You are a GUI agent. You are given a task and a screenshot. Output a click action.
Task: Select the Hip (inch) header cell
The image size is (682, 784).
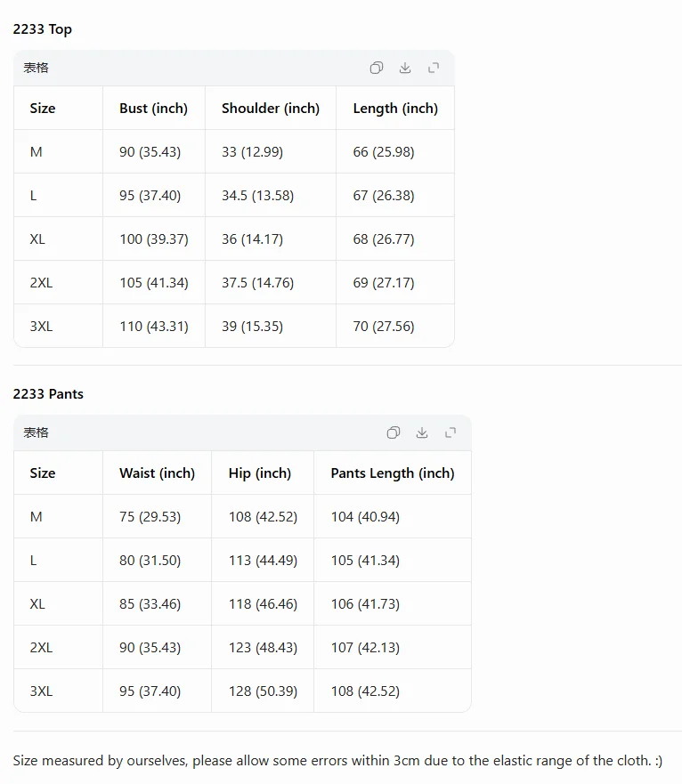(x=262, y=473)
